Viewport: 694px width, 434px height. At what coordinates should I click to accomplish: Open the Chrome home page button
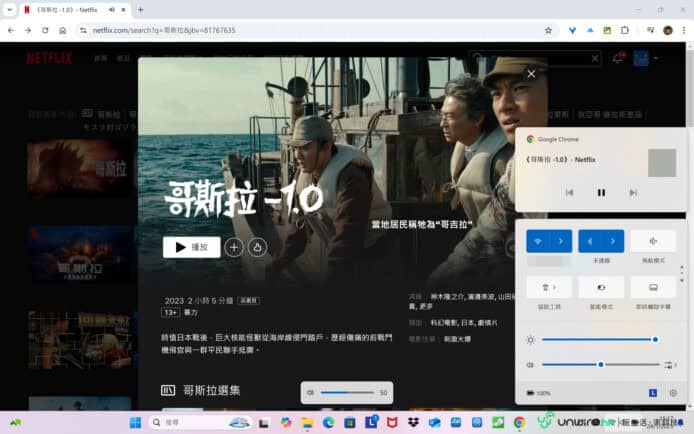(63, 31)
